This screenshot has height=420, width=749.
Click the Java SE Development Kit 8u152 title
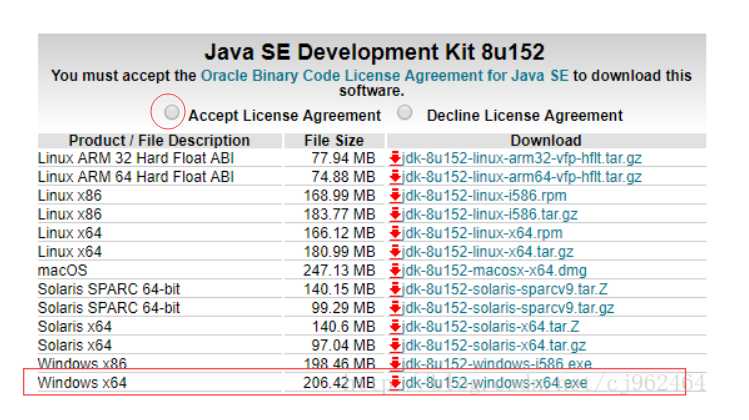374,52
